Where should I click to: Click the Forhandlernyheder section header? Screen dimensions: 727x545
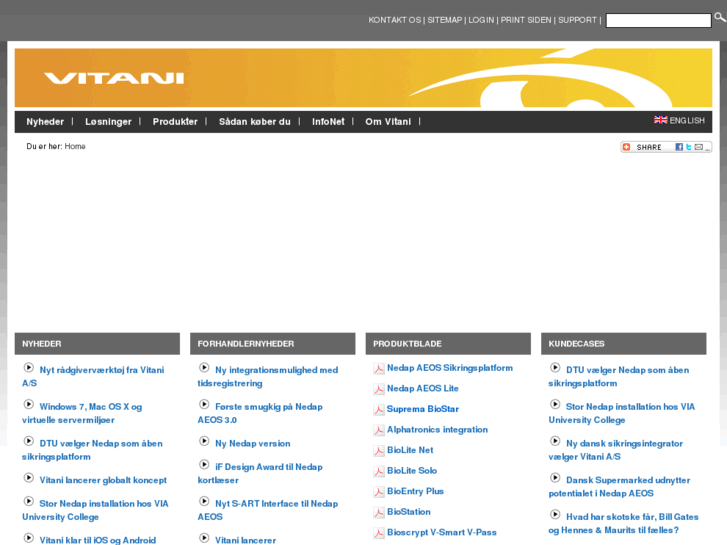(x=273, y=344)
